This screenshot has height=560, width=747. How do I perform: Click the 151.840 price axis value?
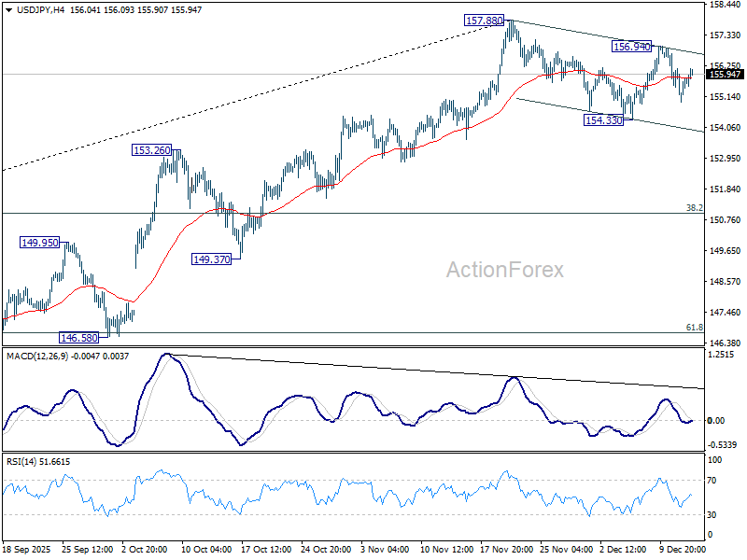point(726,189)
